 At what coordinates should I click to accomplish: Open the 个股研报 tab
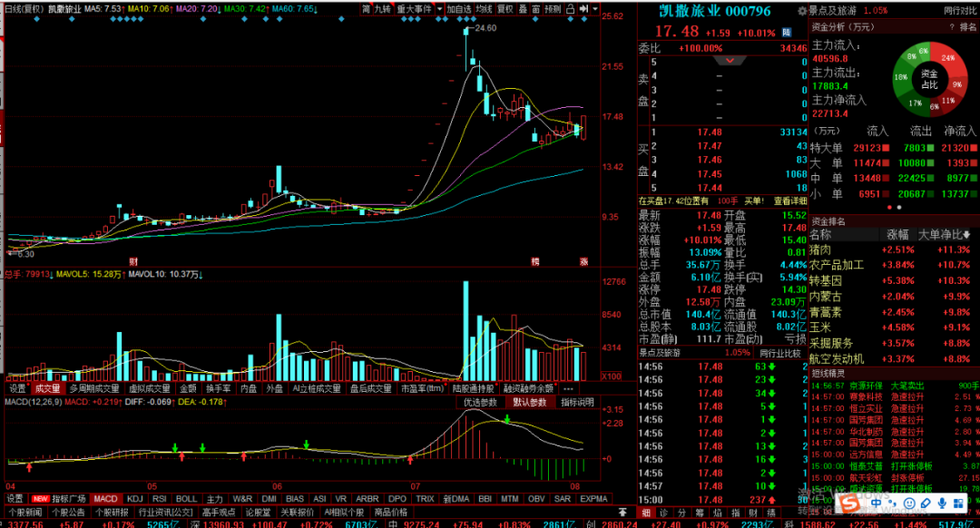(112, 512)
